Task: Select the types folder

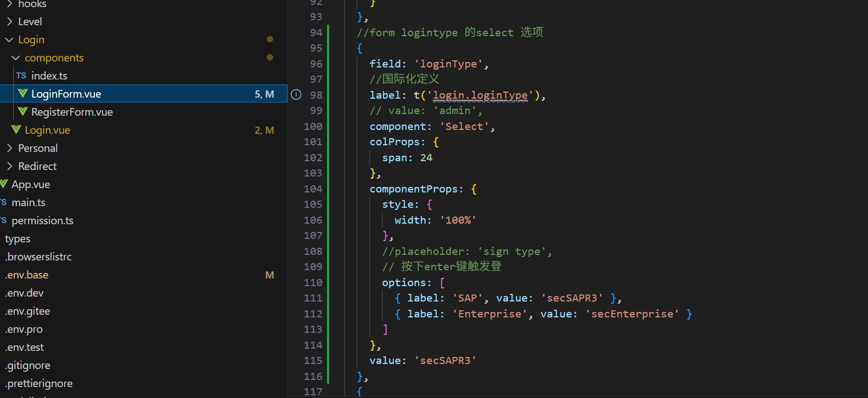Action: click(18, 238)
